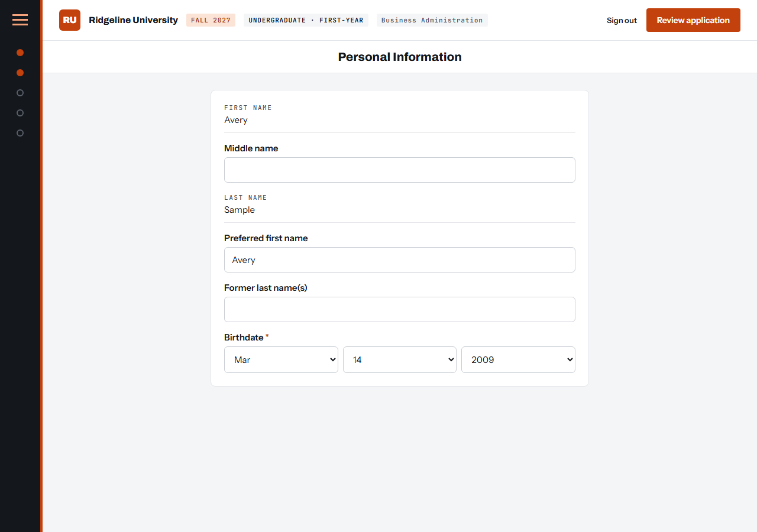Click the UNDERGRADUATE · FIRST-YEAR badge
This screenshot has width=757, height=532.
306,20
